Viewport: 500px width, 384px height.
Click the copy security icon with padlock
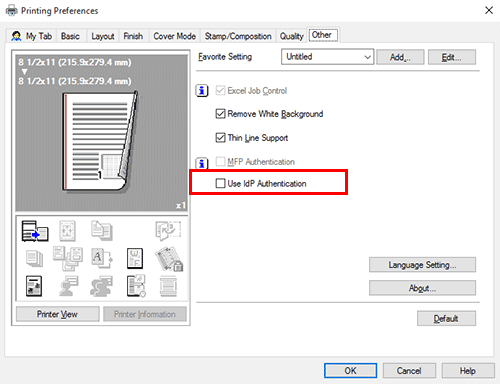169,259
